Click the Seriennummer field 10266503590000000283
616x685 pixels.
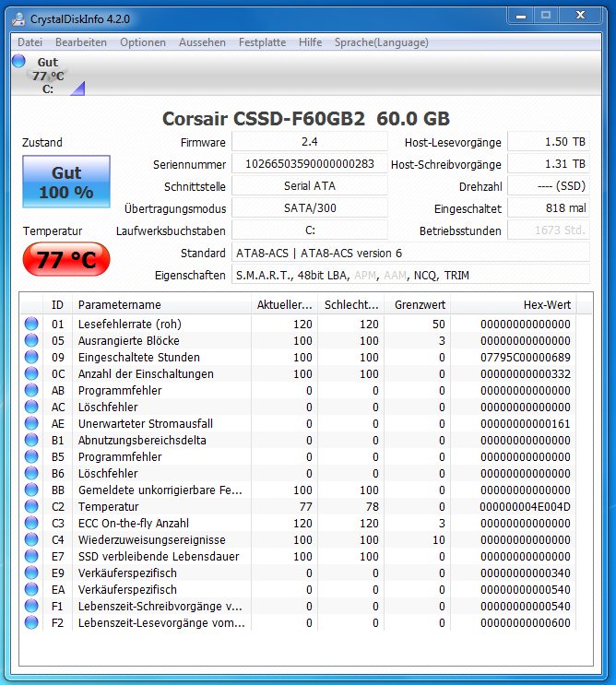point(310,164)
